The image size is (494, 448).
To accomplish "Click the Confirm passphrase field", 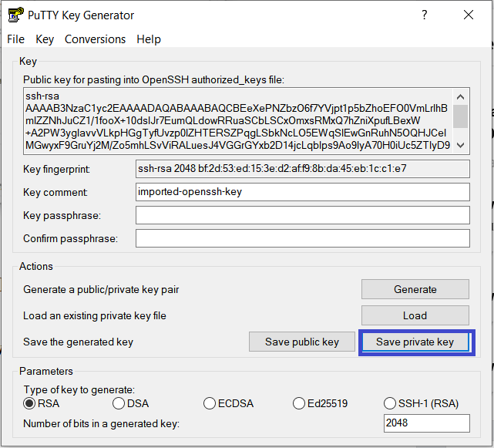I will pyautogui.click(x=303, y=238).
